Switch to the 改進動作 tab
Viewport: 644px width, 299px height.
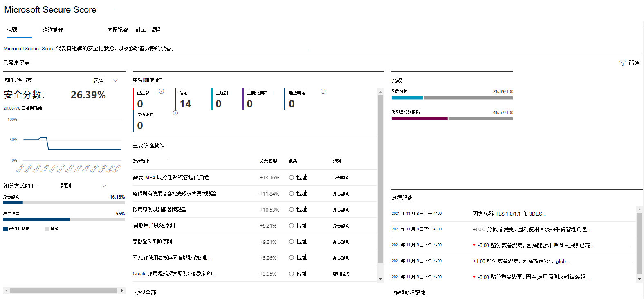click(x=53, y=30)
